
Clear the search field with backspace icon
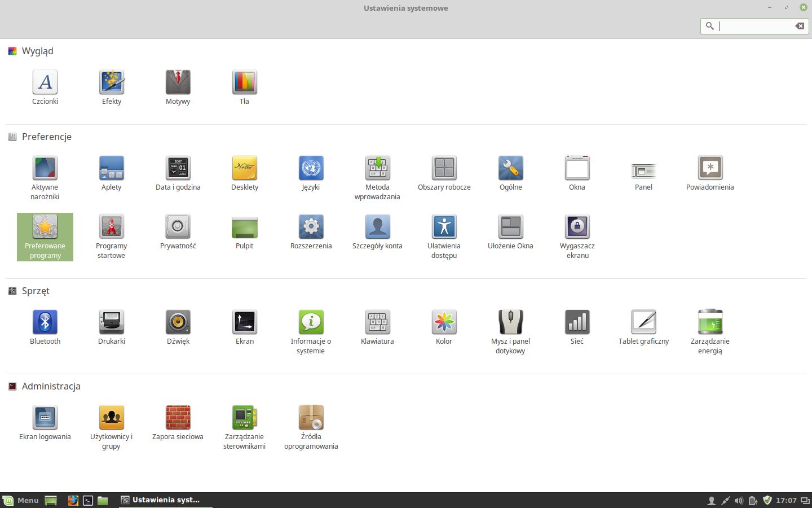click(x=800, y=26)
